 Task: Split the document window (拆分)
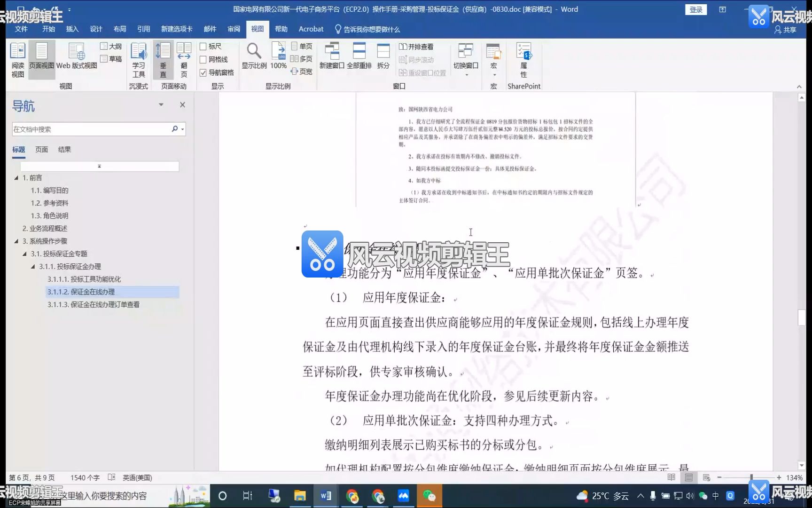click(x=383, y=56)
